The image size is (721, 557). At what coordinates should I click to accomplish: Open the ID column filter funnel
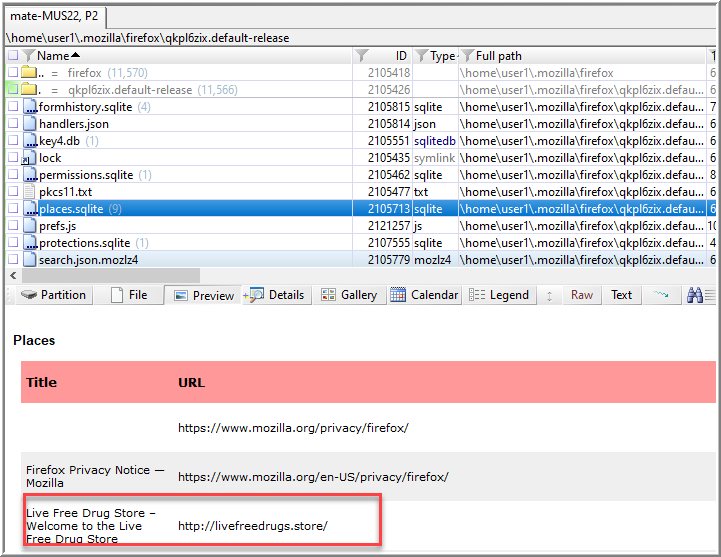[x=362, y=56]
